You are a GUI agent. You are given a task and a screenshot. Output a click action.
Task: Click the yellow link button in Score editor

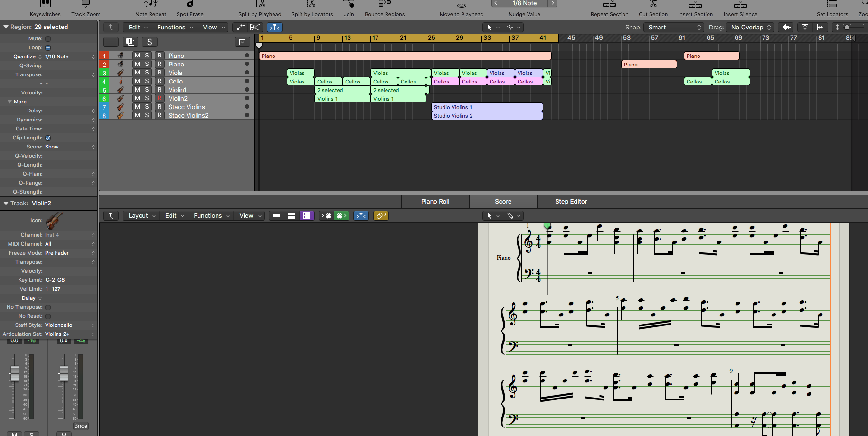click(381, 216)
